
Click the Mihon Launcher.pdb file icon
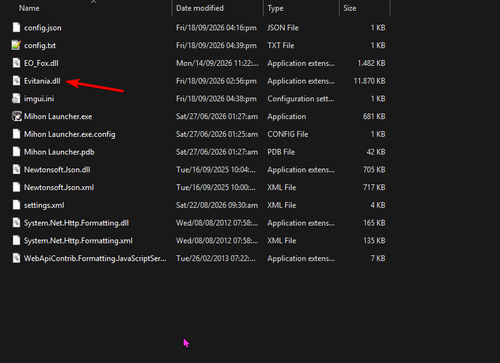point(16,151)
